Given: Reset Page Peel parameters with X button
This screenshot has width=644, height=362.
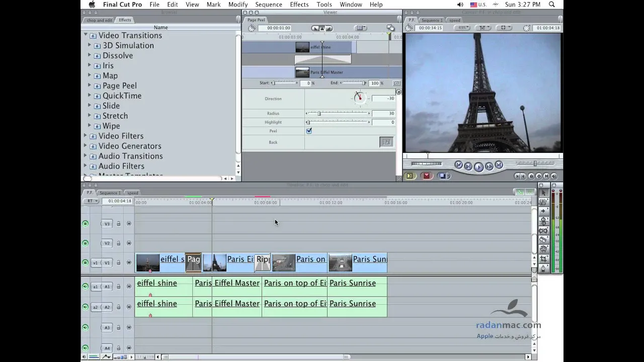Looking at the screenshot, I should pos(398,92).
